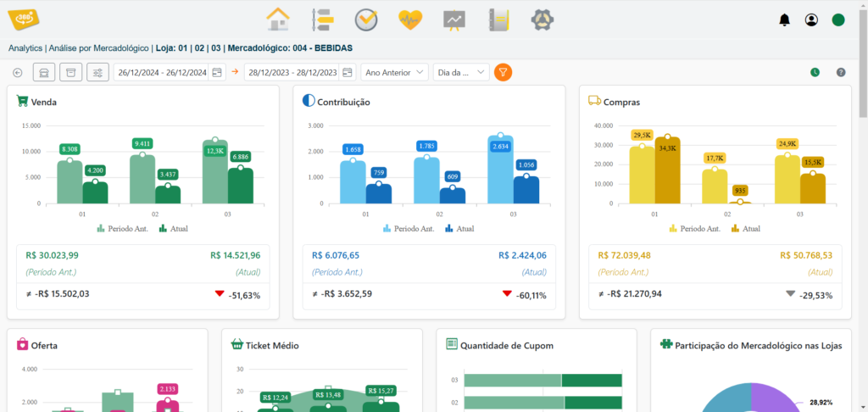868x412 pixels.
Task: Apply the orange funnel filter button
Action: tap(504, 73)
